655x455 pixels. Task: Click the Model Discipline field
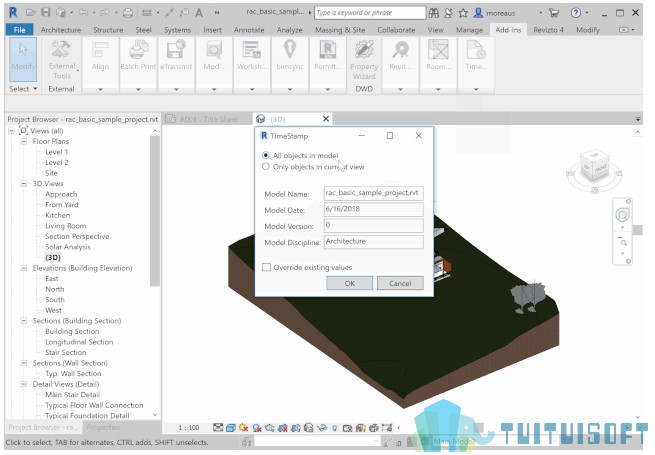coord(373,242)
